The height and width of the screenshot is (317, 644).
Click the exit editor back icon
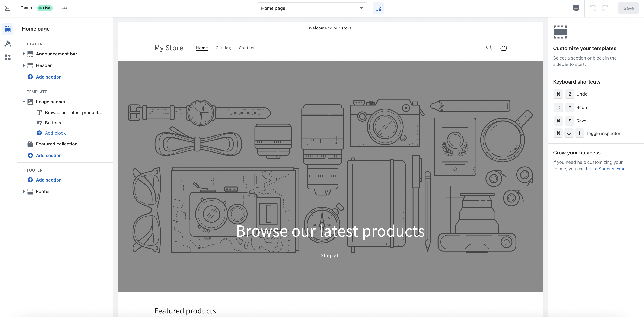(8, 8)
